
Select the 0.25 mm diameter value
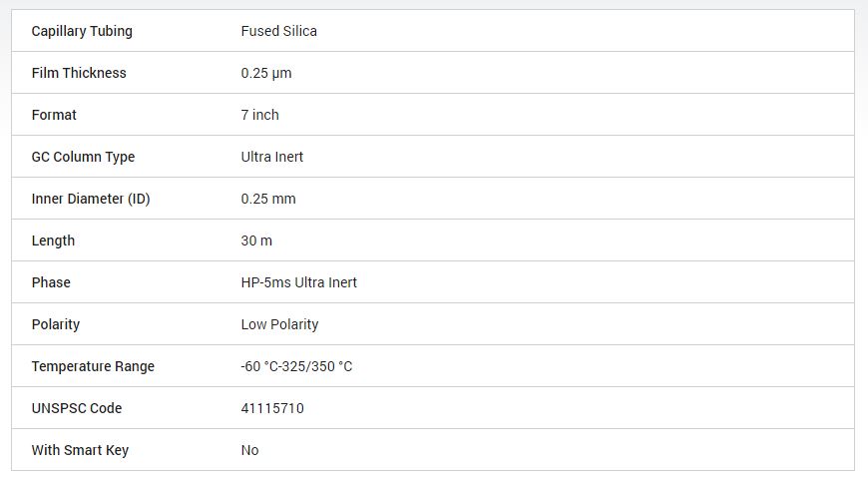pyautogui.click(x=268, y=199)
